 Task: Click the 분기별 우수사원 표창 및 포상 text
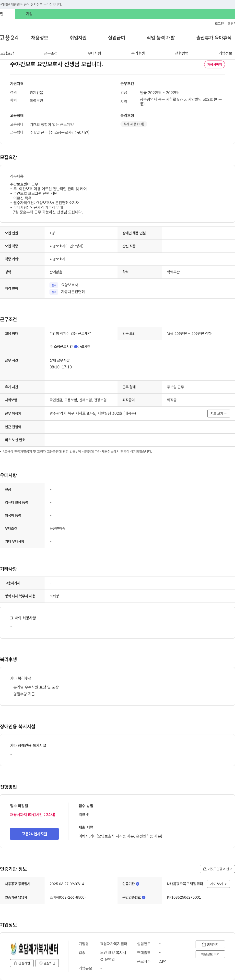[x=36, y=687]
